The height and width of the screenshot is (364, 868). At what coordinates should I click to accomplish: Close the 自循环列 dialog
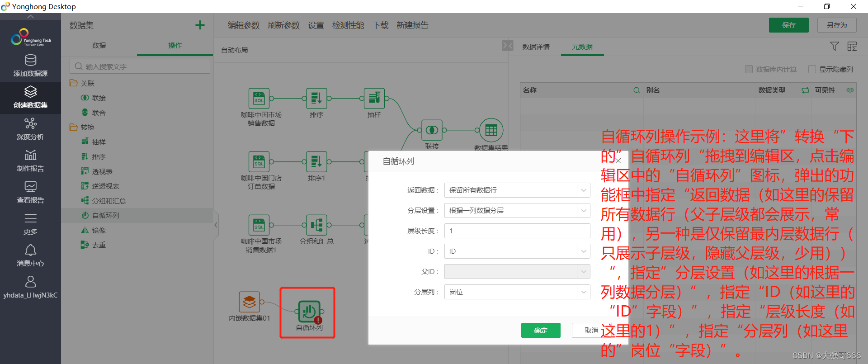[x=618, y=161]
